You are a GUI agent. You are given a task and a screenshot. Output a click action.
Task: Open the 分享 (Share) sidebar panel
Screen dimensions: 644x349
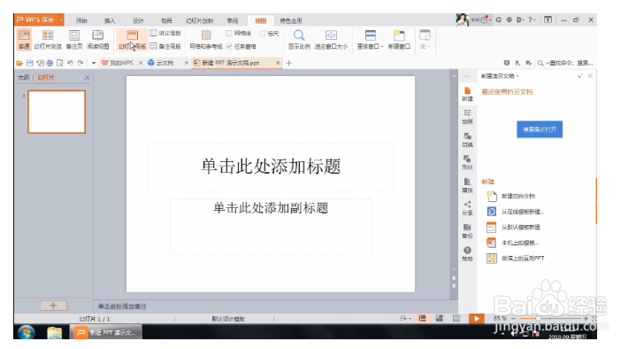pyautogui.click(x=467, y=208)
